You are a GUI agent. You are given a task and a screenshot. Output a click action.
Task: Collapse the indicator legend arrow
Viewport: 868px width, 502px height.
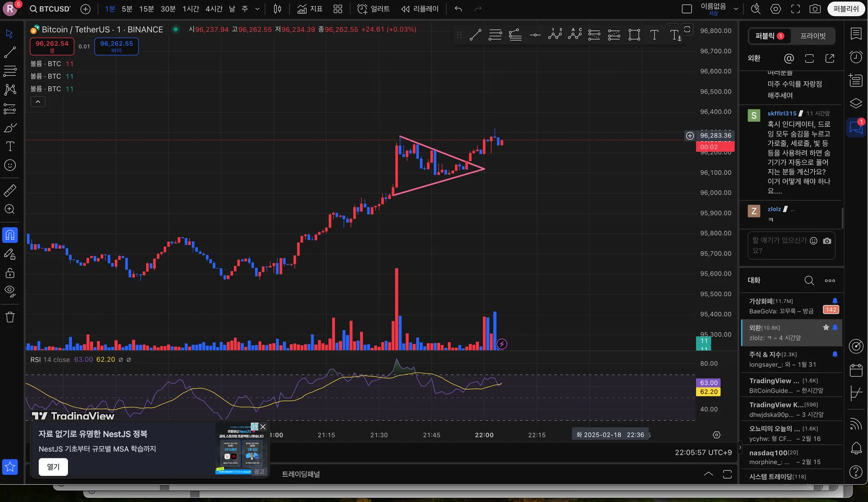(x=38, y=102)
